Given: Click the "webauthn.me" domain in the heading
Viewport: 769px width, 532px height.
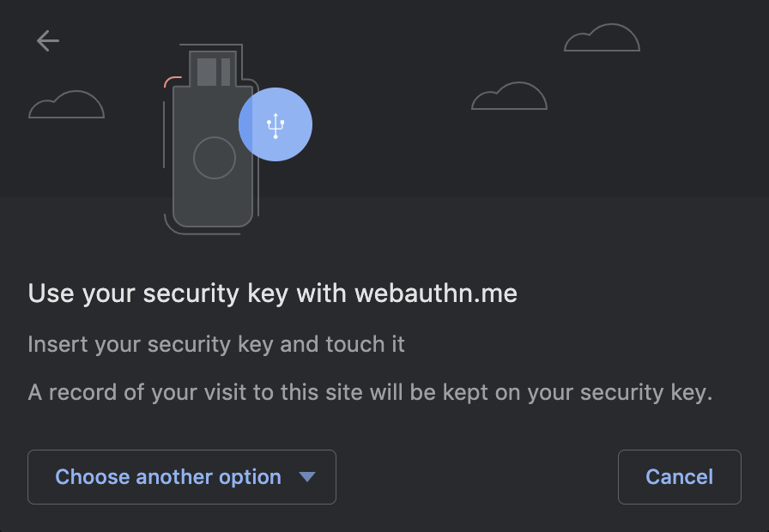Looking at the screenshot, I should click(436, 294).
